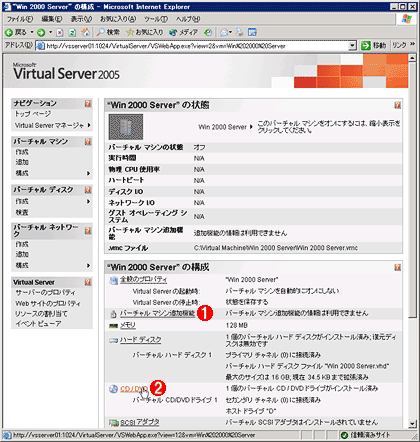Open help icon for の状態 section

tap(397, 105)
